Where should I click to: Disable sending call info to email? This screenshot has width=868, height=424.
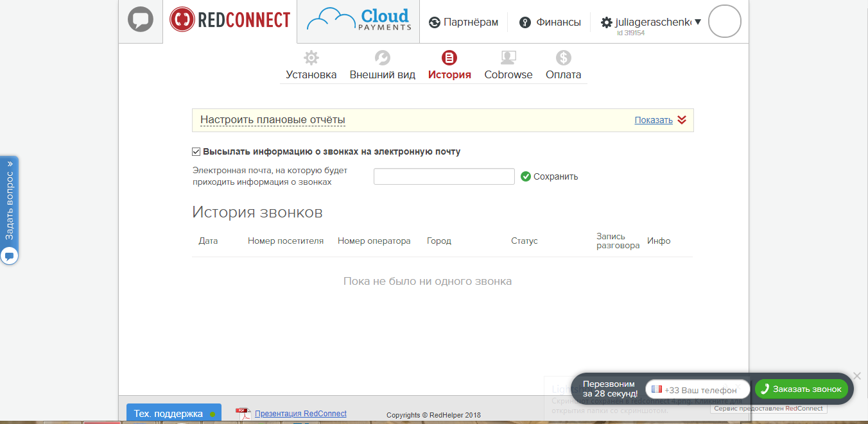coord(195,151)
